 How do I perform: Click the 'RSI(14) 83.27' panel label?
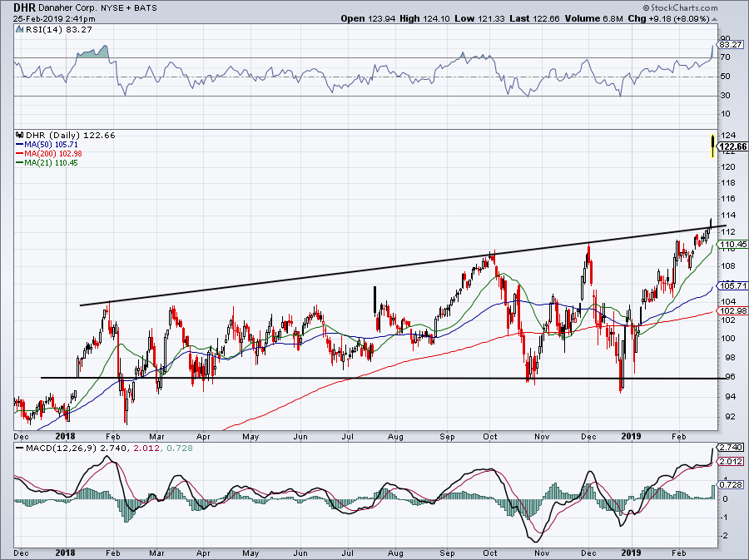[x=59, y=30]
